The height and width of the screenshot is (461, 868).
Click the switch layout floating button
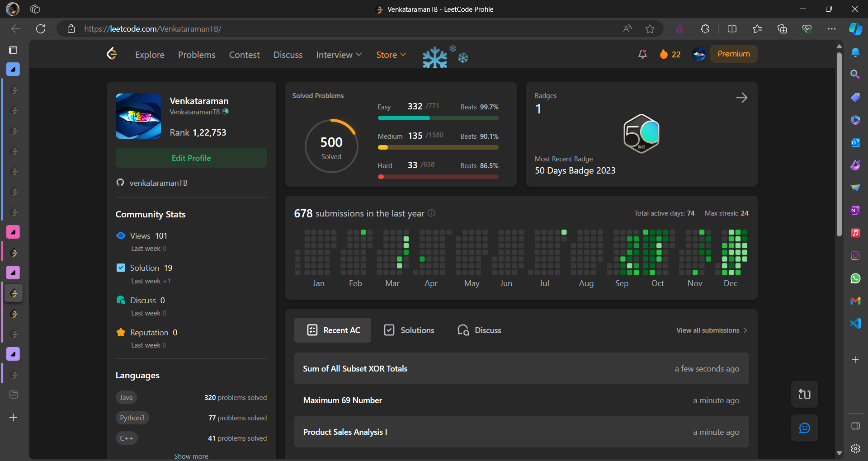(805, 394)
